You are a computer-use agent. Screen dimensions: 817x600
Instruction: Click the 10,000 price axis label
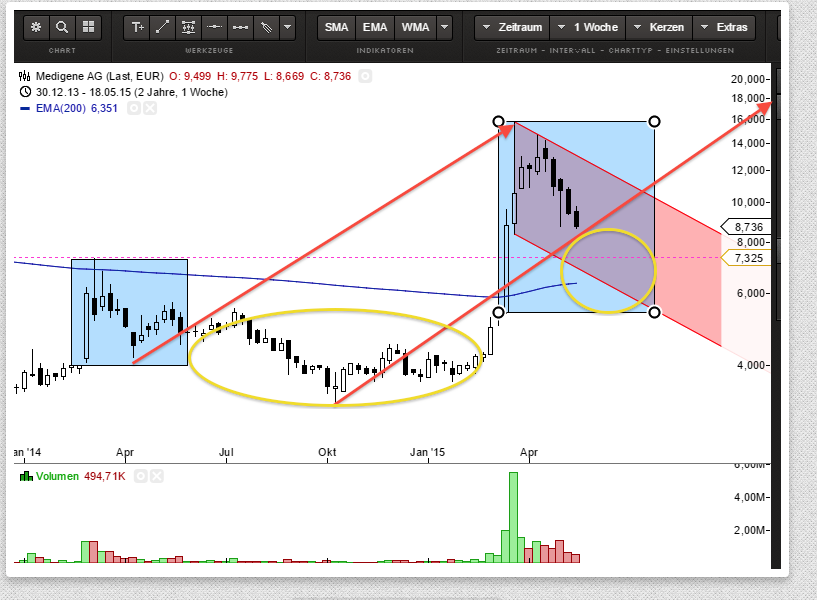tap(748, 202)
